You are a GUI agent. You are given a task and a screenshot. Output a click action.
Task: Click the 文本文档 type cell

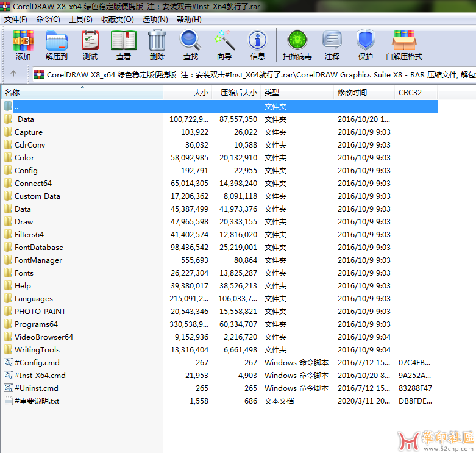pyautogui.click(x=279, y=401)
